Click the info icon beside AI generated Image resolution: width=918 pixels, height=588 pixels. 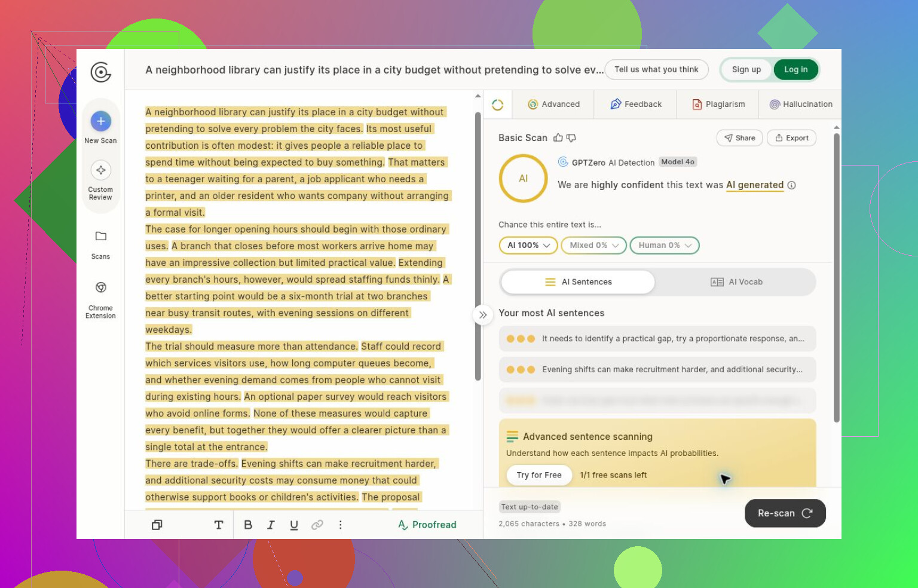[x=791, y=185]
